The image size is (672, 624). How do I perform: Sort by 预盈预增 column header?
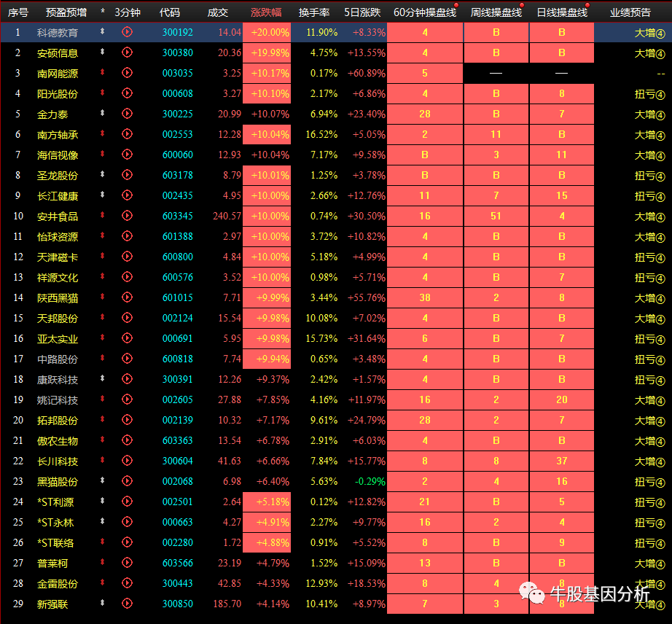click(x=66, y=12)
